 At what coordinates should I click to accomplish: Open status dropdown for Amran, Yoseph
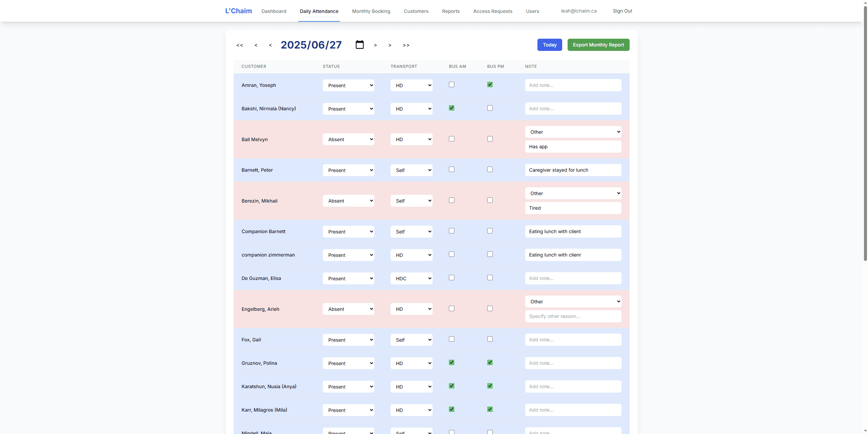(x=348, y=85)
